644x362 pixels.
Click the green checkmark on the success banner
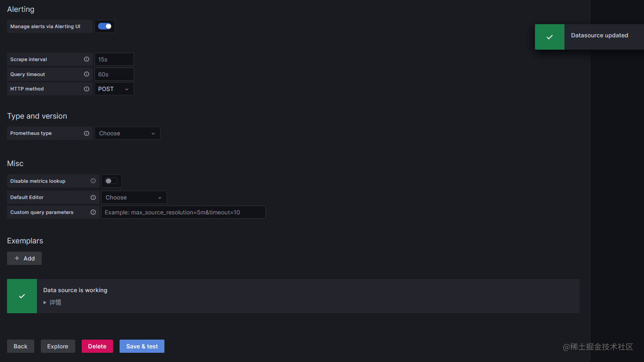pyautogui.click(x=22, y=296)
